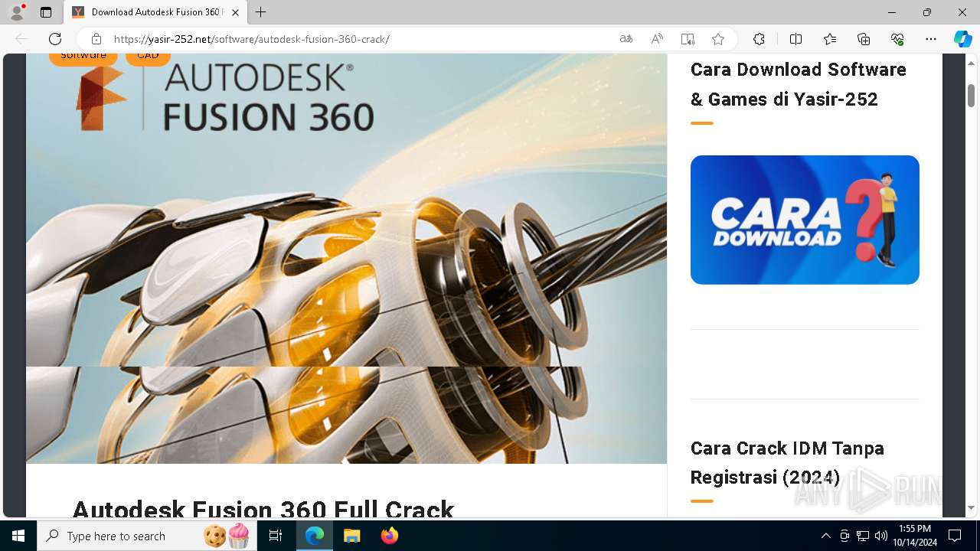Select the Download Autodesk Fusion 360 tab
This screenshot has width=980, height=551.
click(156, 12)
